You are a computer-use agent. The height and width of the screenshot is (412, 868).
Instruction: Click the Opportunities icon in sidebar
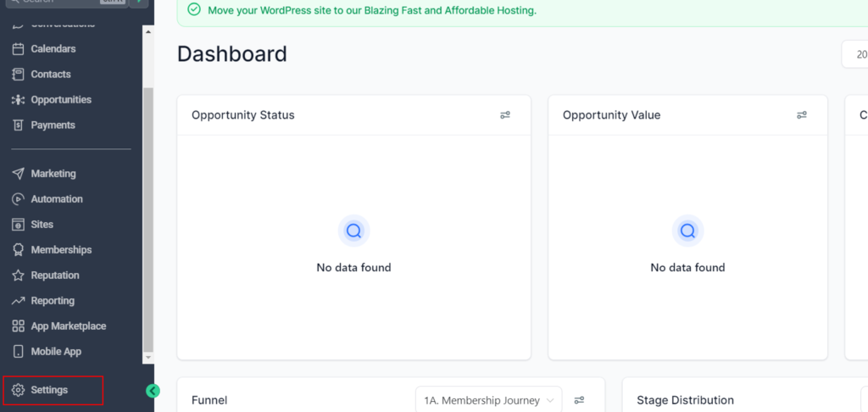(18, 100)
